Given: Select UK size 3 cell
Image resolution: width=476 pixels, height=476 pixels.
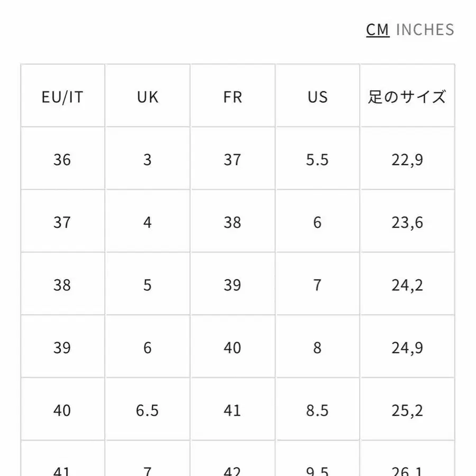Looking at the screenshot, I should (x=148, y=160).
